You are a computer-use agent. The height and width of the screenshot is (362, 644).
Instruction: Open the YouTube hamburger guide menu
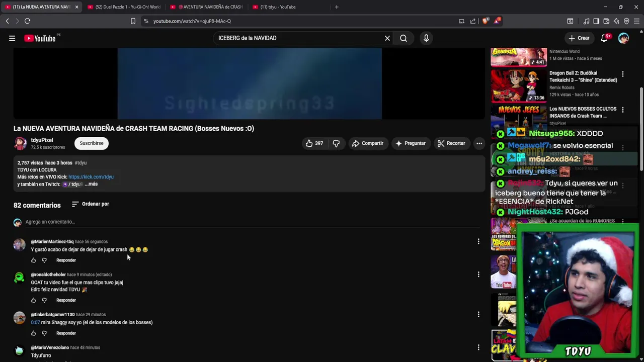point(12,38)
